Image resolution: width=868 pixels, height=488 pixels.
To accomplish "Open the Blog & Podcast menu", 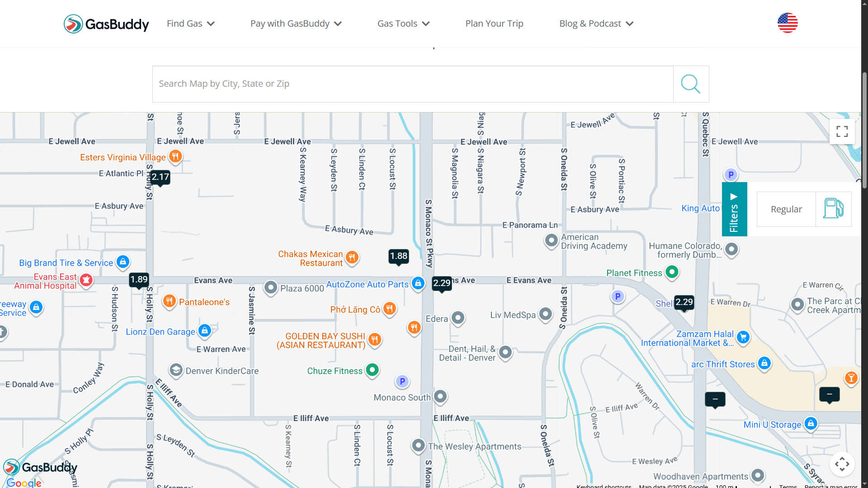I will pyautogui.click(x=596, y=23).
